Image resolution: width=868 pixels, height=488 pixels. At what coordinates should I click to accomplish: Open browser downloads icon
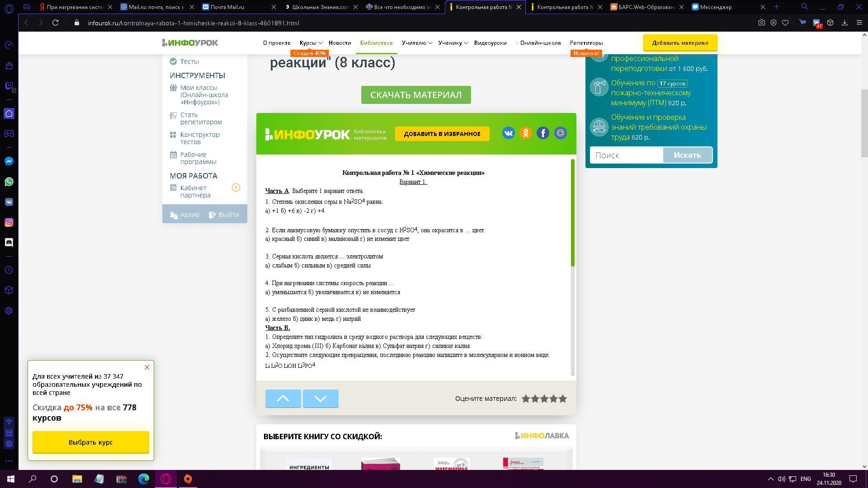pos(844,23)
